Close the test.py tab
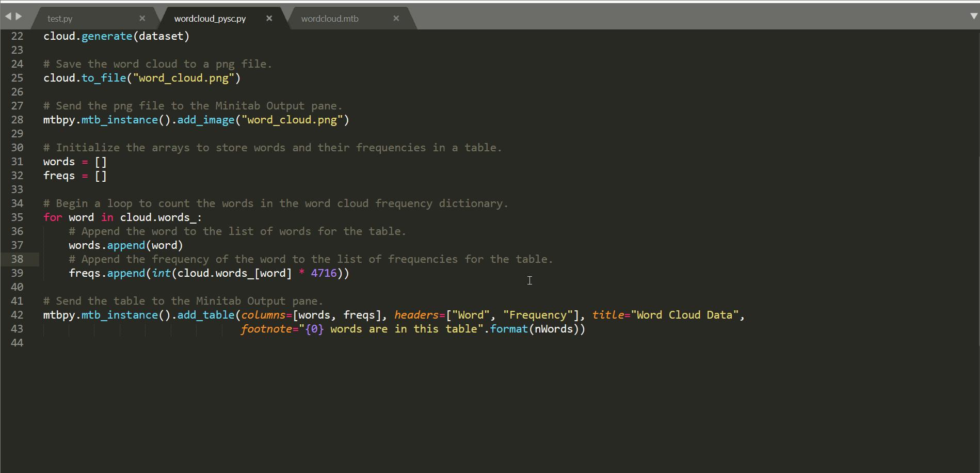 [142, 19]
